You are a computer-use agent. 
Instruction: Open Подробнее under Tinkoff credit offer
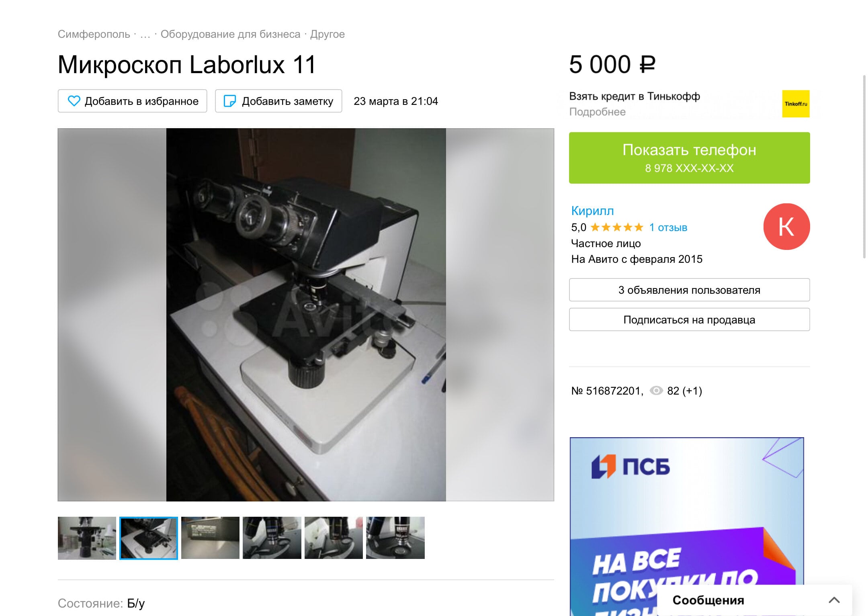tap(597, 112)
